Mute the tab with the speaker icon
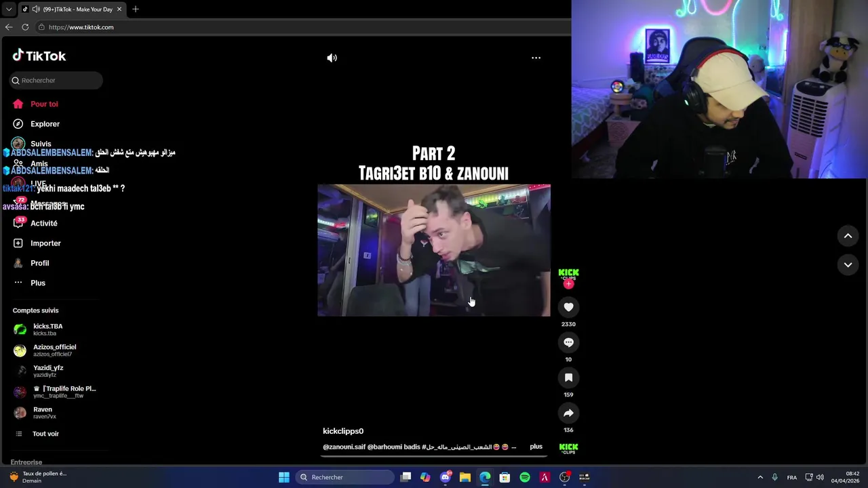This screenshot has height=488, width=868. coord(36,9)
